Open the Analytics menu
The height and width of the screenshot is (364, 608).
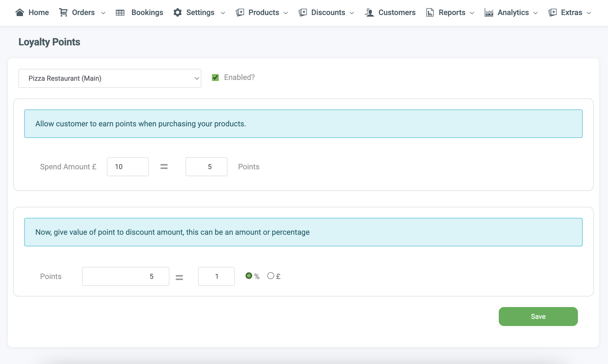[513, 12]
